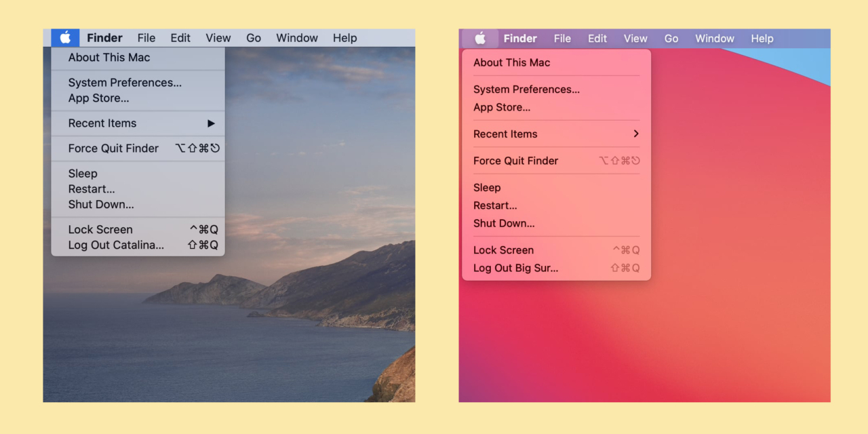Image resolution: width=868 pixels, height=434 pixels.
Task: Open the Go menu on Big Sur menu bar
Action: click(671, 39)
